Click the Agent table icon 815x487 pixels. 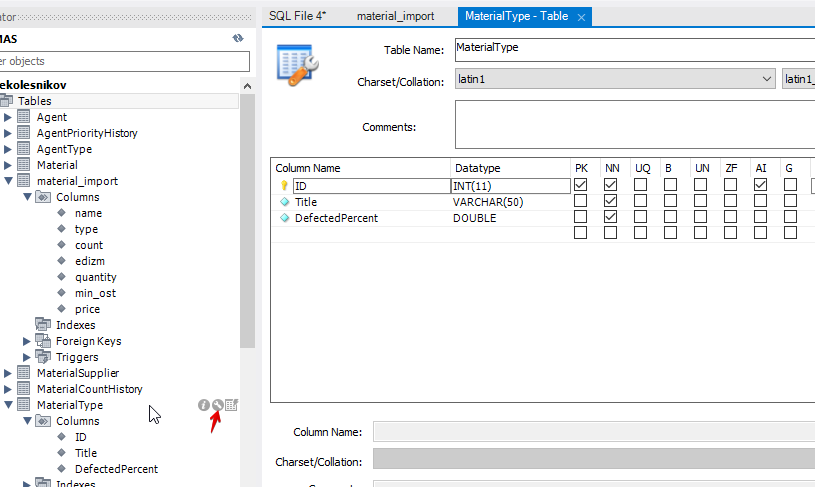23,117
